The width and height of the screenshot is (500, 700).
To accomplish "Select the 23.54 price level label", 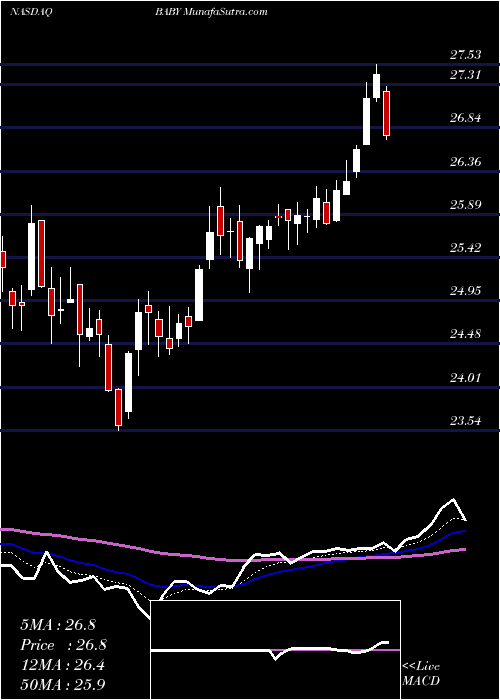I will [x=465, y=421].
